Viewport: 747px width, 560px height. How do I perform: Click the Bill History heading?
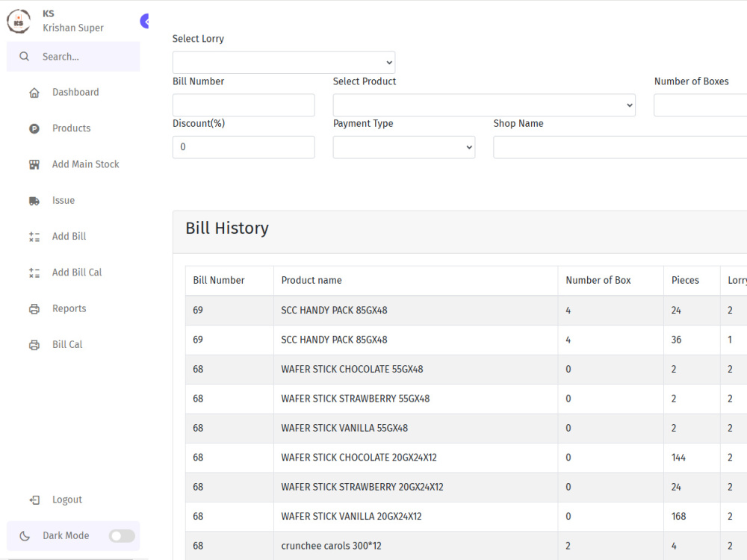[x=227, y=228]
